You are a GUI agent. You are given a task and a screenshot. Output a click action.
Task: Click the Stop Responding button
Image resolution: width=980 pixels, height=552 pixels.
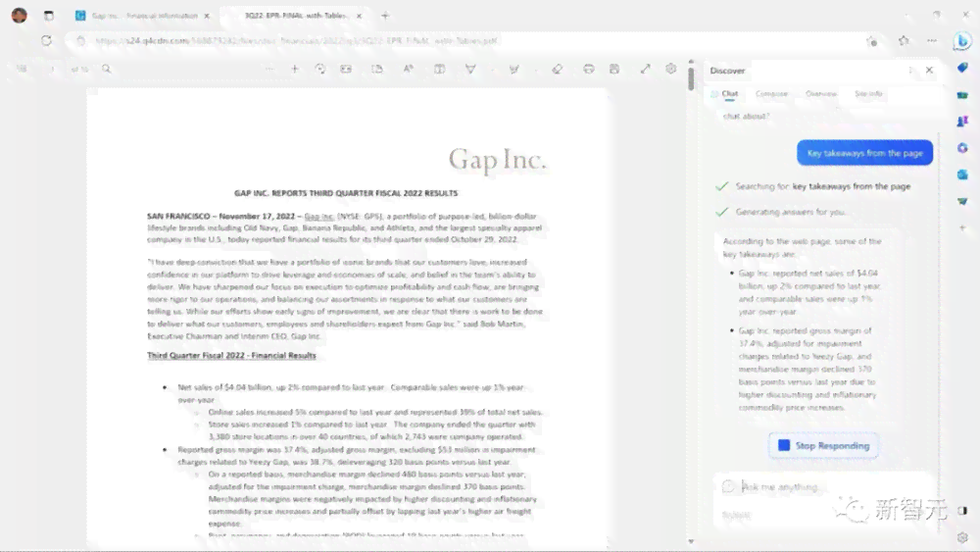point(823,446)
